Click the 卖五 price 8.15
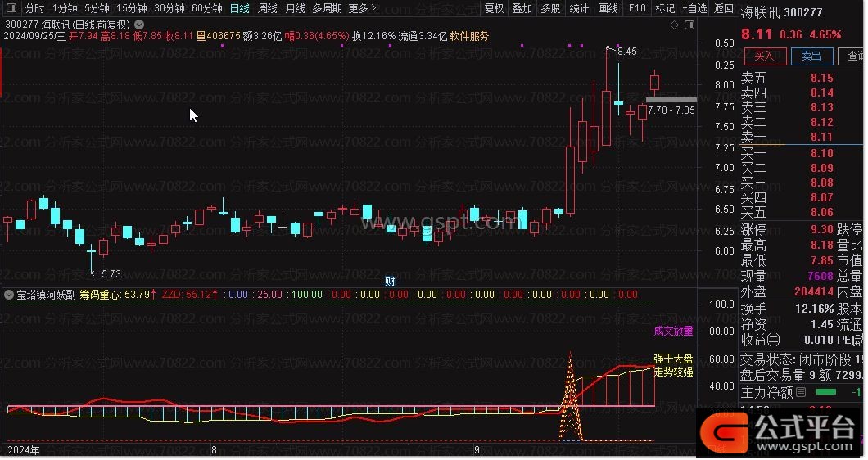This screenshot has height=460, width=868. [x=821, y=78]
